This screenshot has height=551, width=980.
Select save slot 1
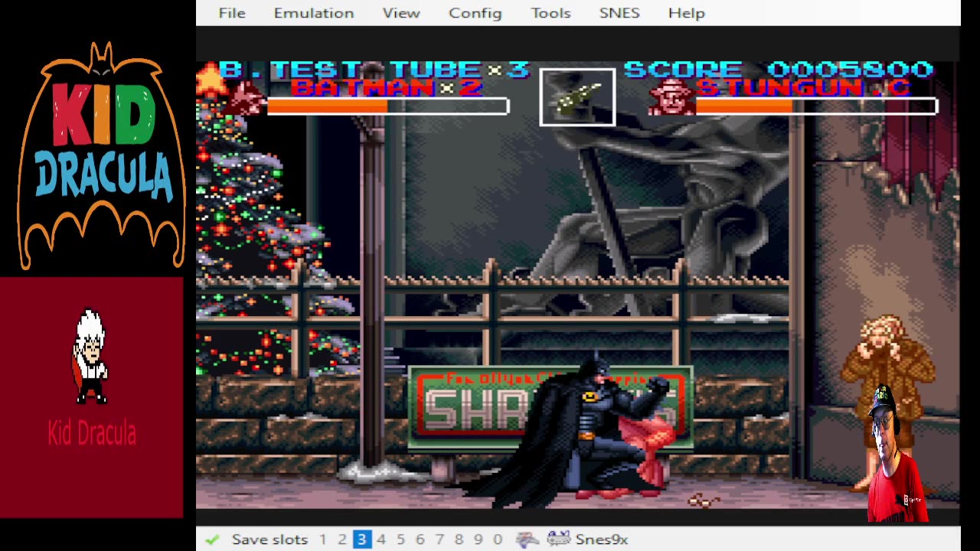point(323,540)
